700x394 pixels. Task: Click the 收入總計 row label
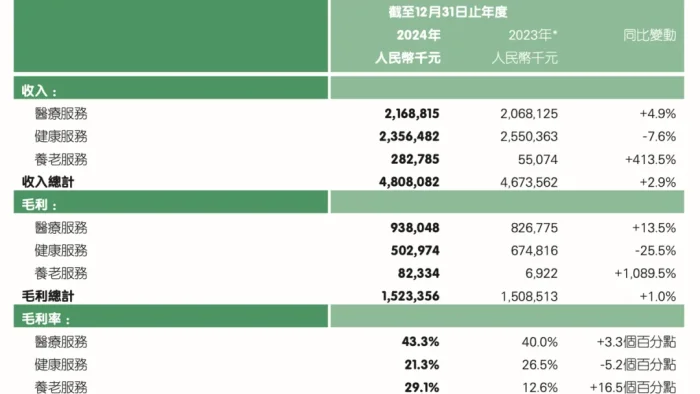pos(48,182)
